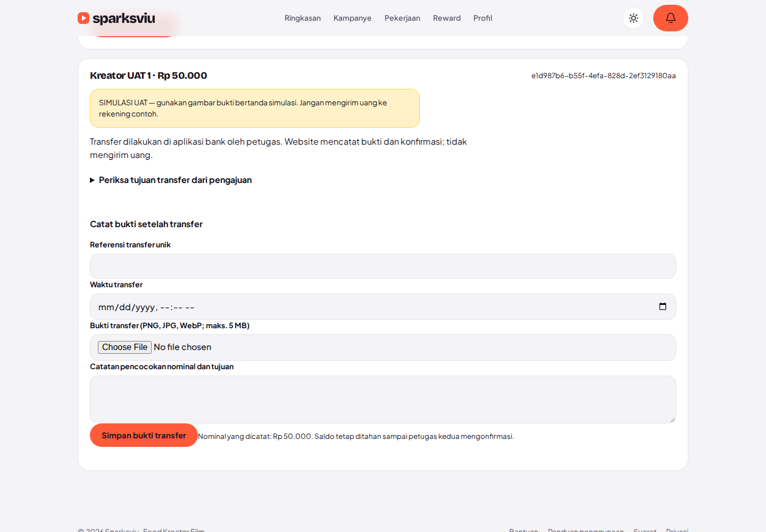Open the Profil page
Screen dimensions: 766x532
[483, 18]
